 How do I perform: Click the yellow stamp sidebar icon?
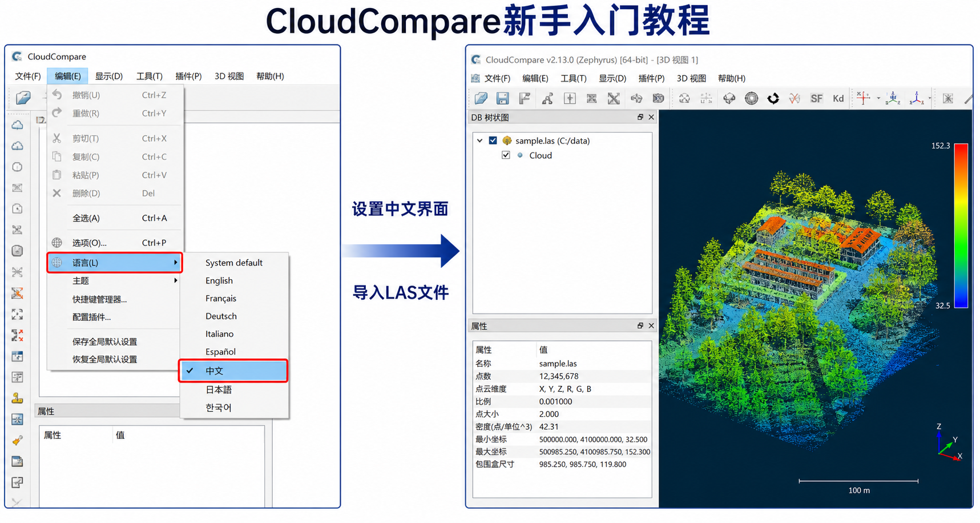(17, 399)
